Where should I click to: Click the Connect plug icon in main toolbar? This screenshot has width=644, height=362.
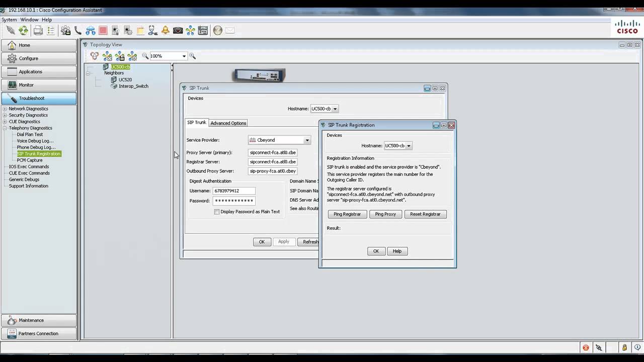[11, 31]
